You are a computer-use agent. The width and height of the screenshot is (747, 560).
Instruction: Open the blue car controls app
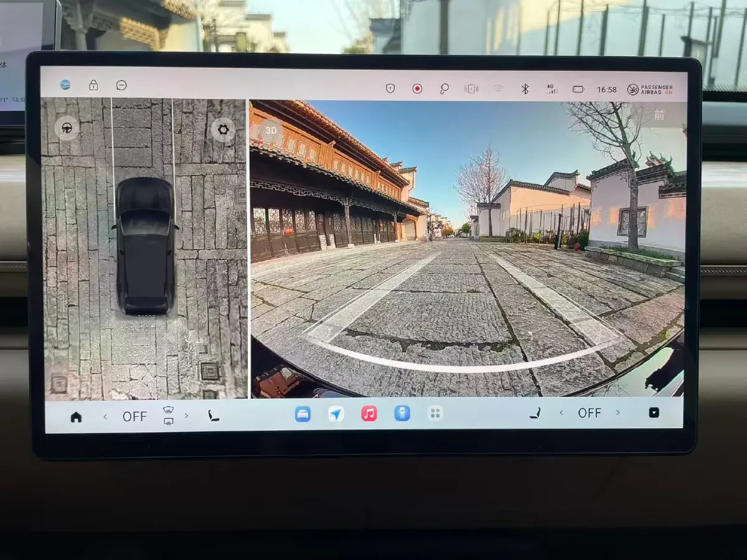(303, 414)
